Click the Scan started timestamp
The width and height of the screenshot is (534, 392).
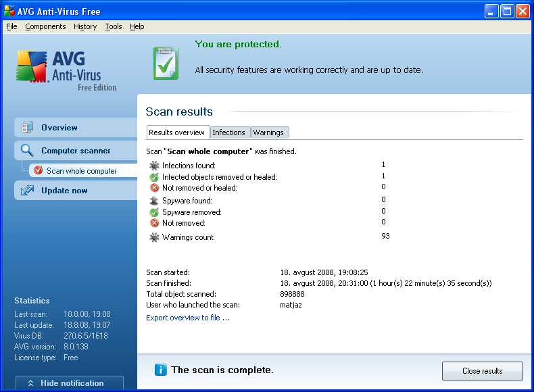(324, 272)
